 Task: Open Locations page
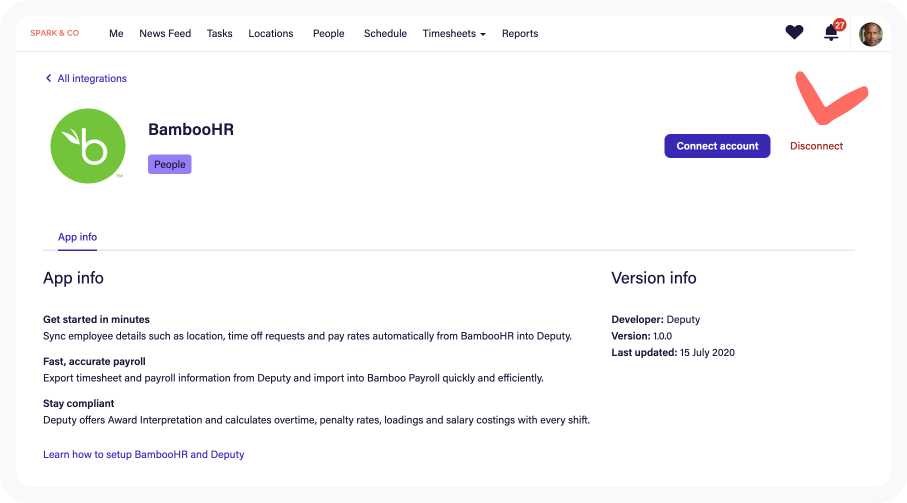(271, 34)
